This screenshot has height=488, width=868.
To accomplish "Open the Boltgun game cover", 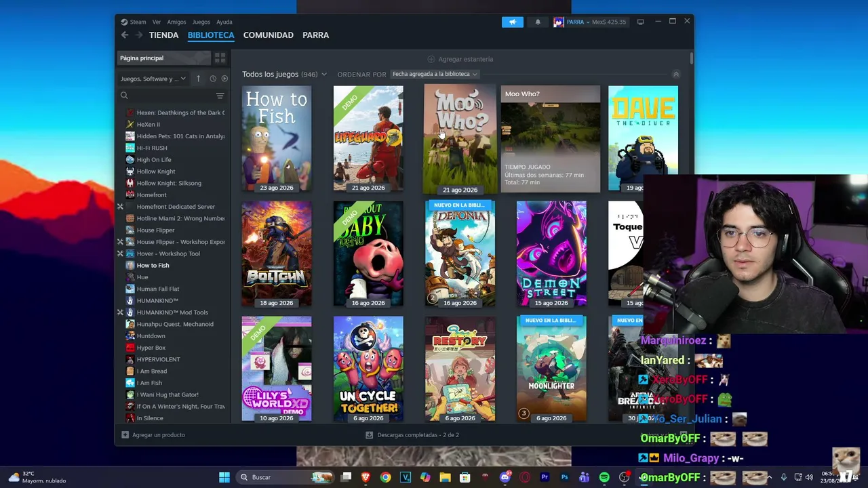I will click(x=277, y=253).
